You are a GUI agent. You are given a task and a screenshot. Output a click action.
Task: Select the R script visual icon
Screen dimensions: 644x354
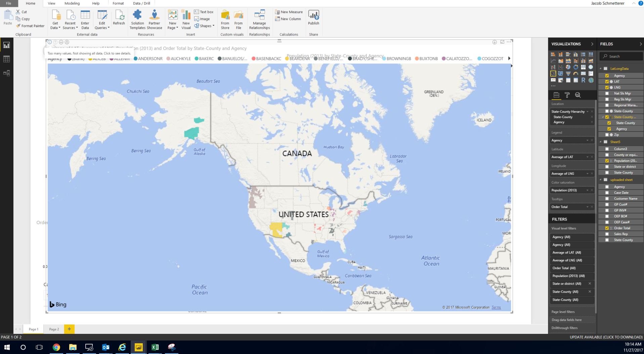(x=583, y=80)
